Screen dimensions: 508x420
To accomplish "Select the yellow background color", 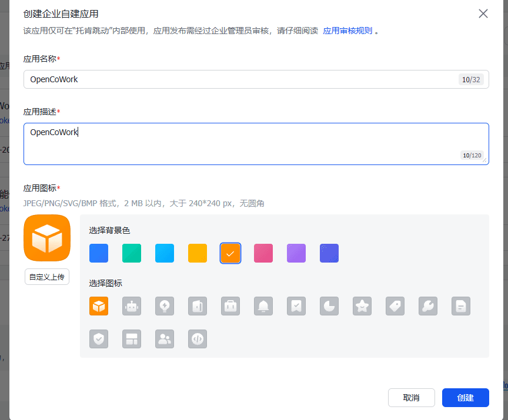I will click(x=198, y=253).
